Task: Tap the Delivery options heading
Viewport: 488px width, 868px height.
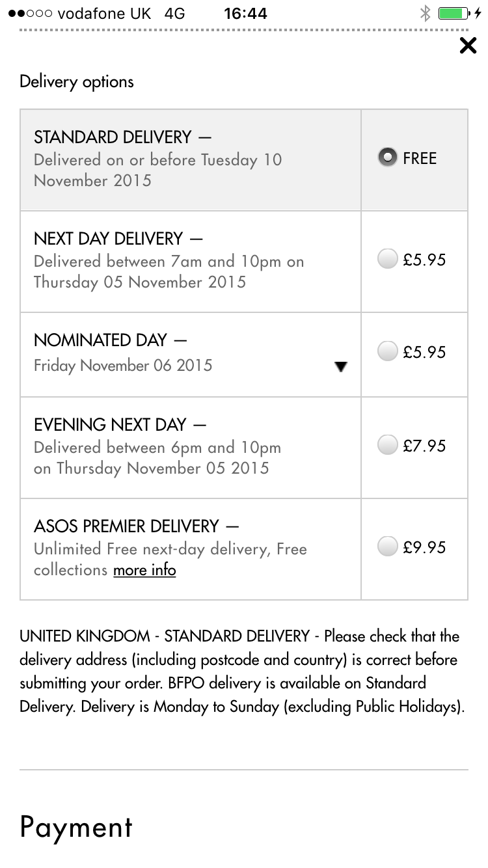Action: coord(77,82)
